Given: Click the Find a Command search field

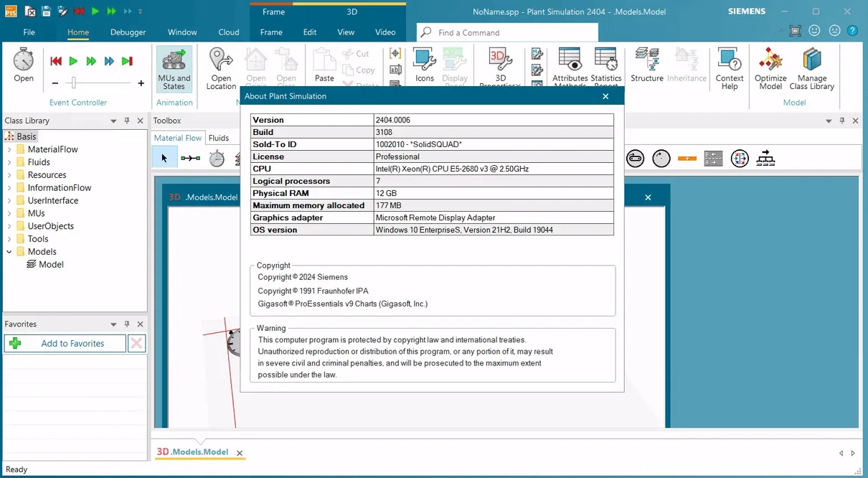Looking at the screenshot, I should 507,32.
